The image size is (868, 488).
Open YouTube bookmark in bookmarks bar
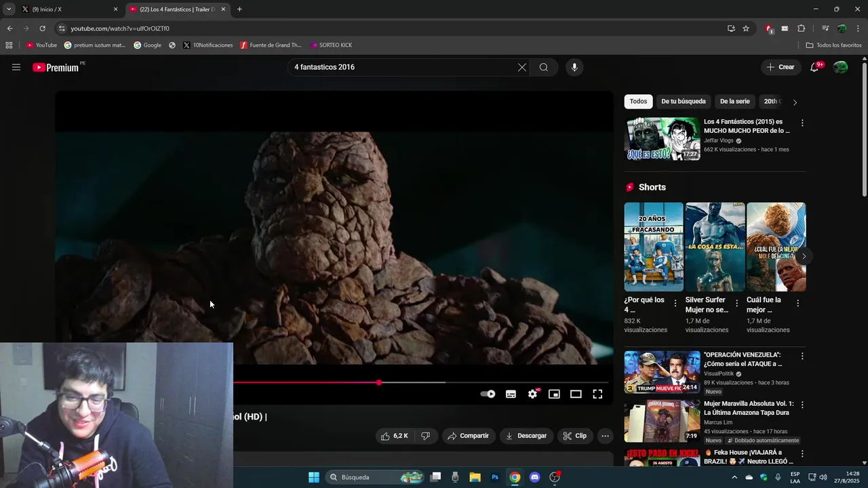tap(41, 45)
